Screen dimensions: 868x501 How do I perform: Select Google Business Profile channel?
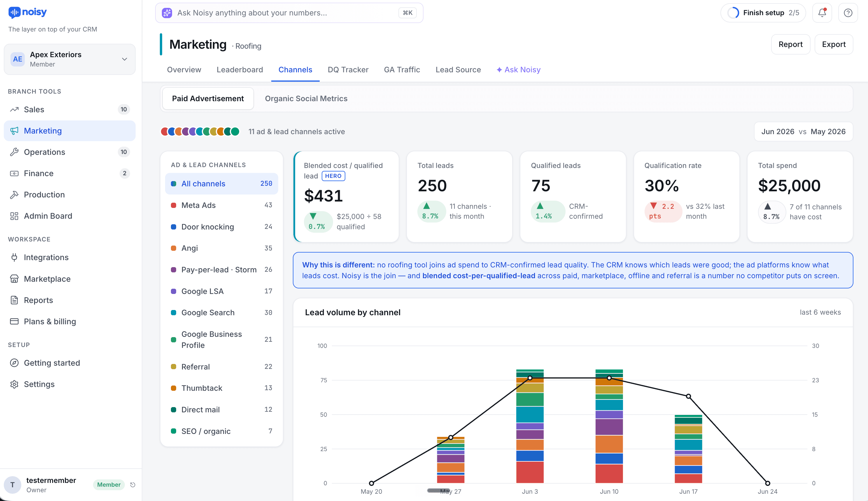click(222, 340)
